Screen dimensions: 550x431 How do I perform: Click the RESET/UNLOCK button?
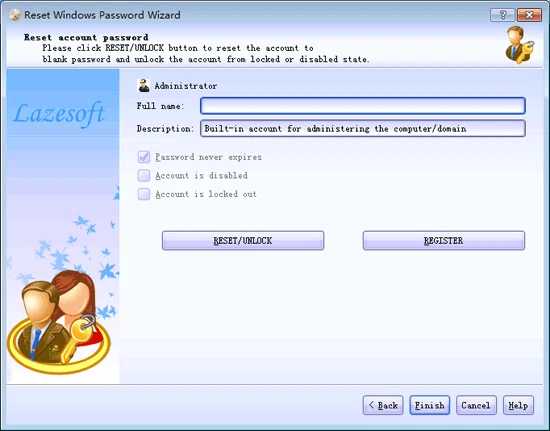click(243, 241)
